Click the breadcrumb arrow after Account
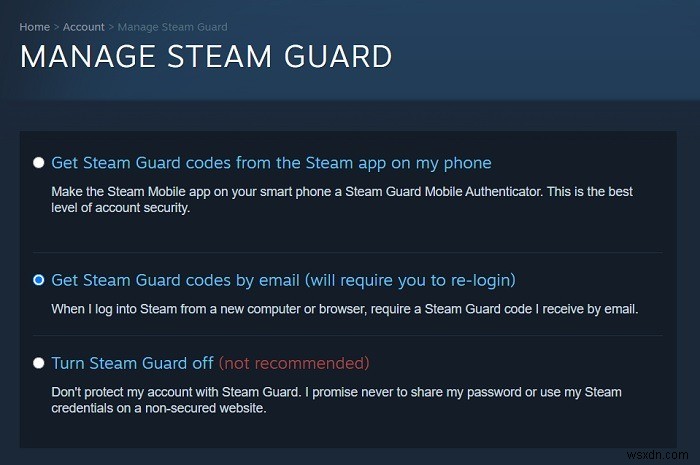Screen dimensions: 700x465 coord(111,28)
